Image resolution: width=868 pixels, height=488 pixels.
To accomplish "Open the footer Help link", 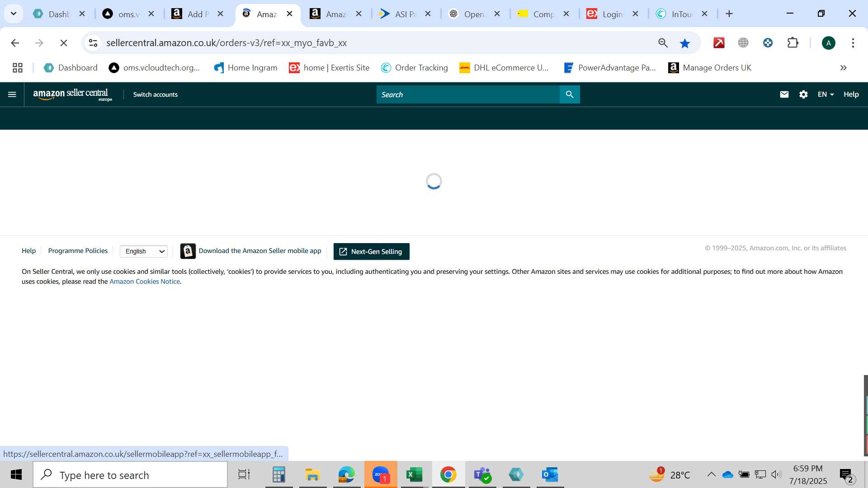I will [x=28, y=251].
